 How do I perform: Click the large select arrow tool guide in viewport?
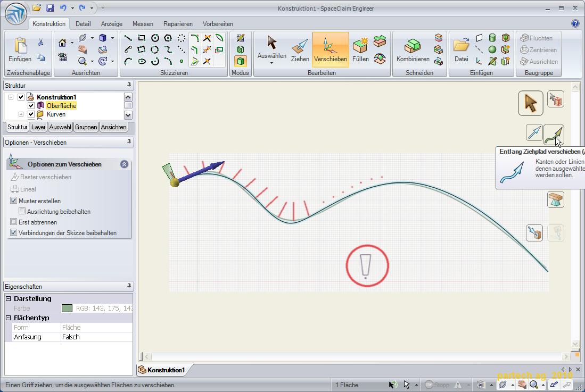[x=530, y=103]
